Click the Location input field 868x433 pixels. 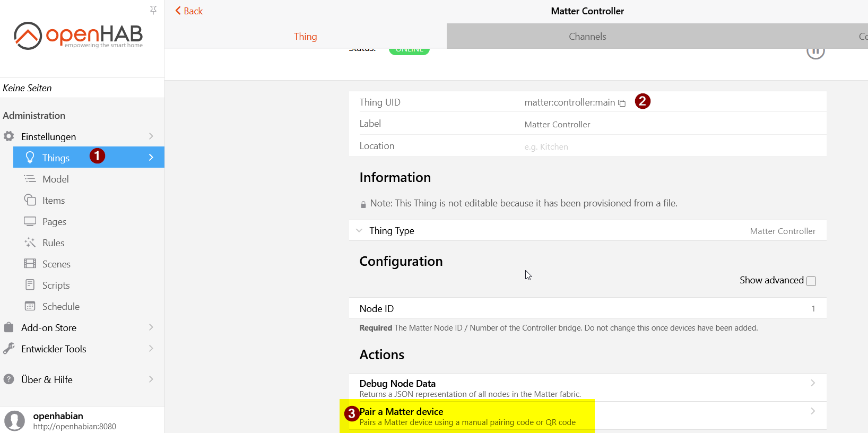pos(670,146)
